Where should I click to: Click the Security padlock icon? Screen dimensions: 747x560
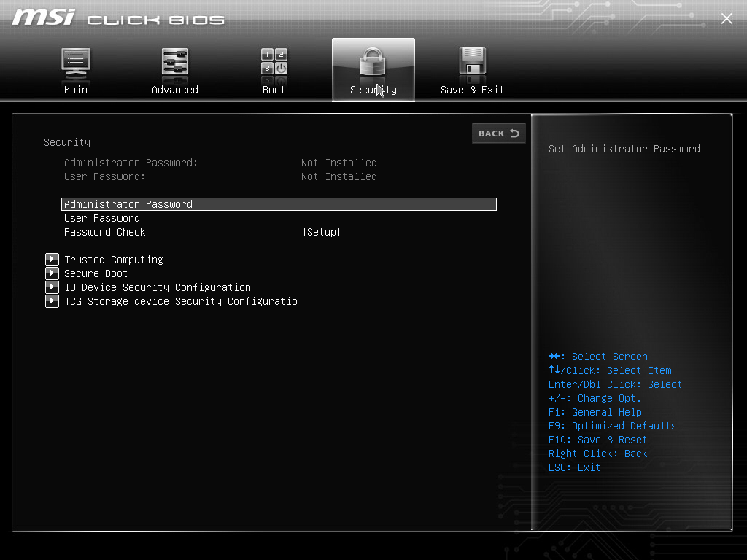(x=373, y=62)
